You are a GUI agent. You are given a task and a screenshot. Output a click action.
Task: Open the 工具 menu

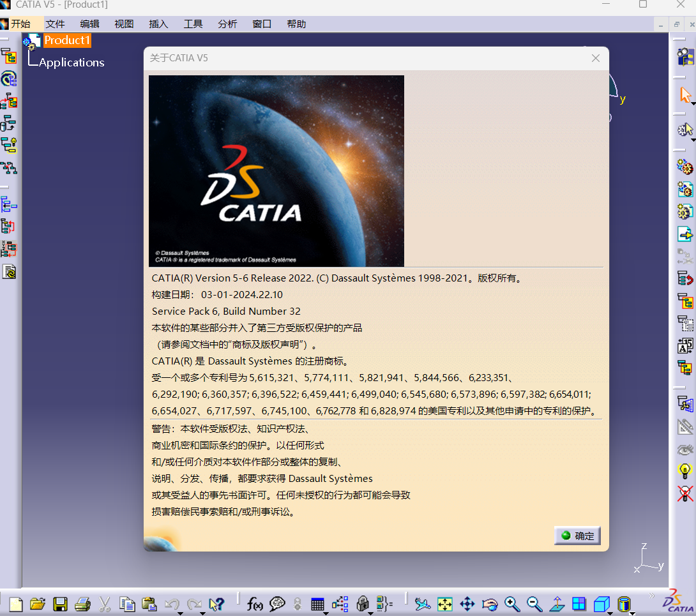(x=192, y=24)
